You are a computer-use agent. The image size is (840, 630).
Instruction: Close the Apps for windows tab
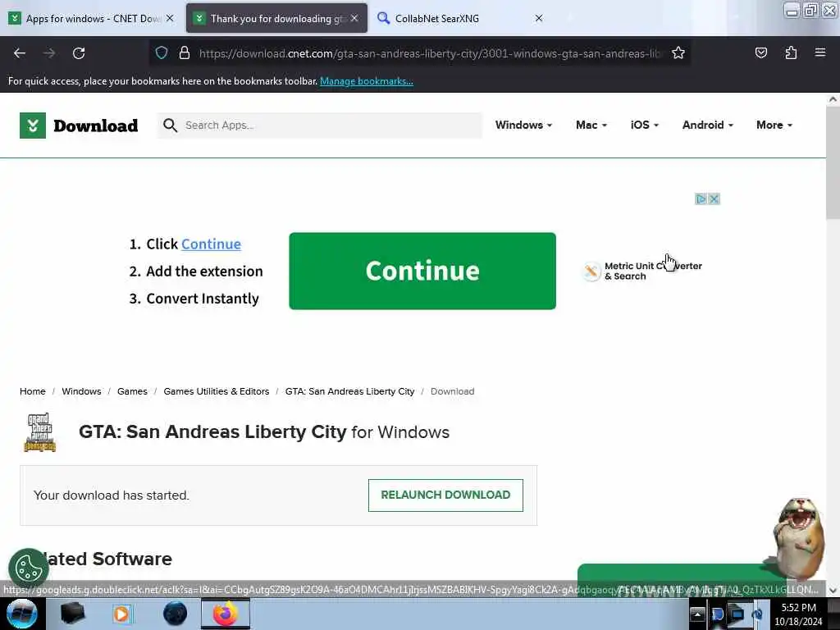[170, 18]
